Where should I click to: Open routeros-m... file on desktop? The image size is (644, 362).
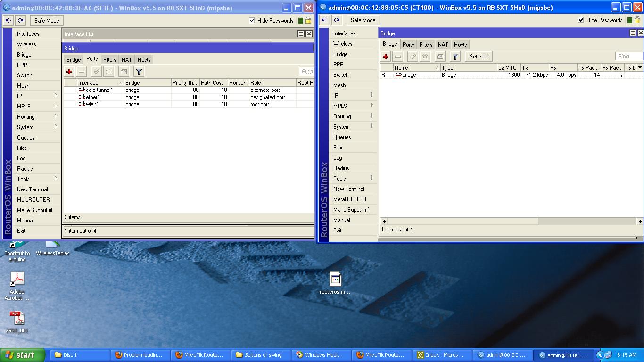[335, 283]
